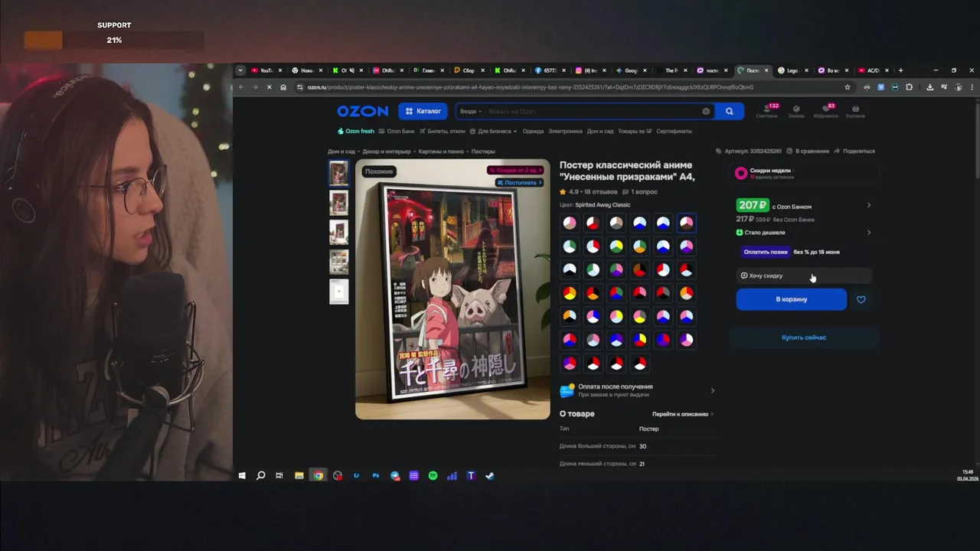Open Chrome downloads icon

click(929, 87)
